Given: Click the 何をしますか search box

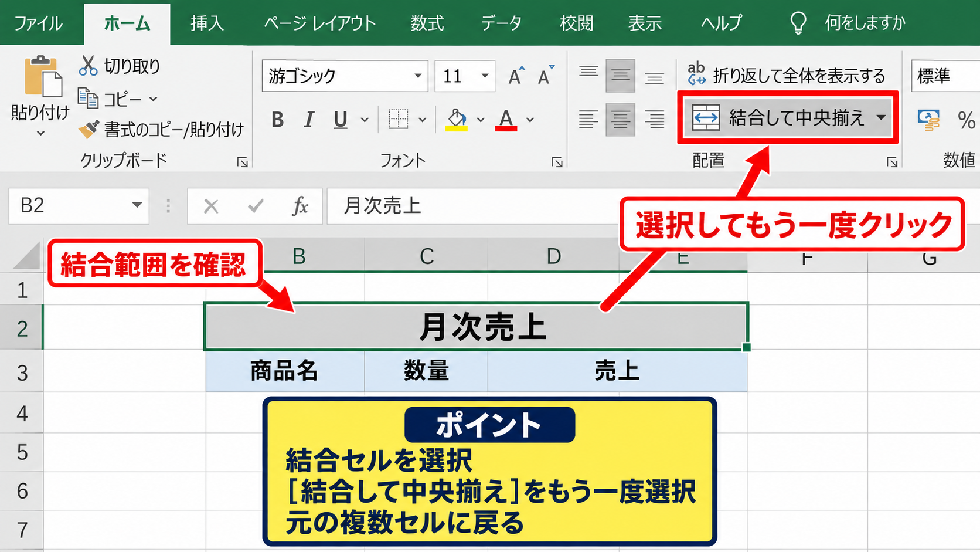Looking at the screenshot, I should coord(865,23).
